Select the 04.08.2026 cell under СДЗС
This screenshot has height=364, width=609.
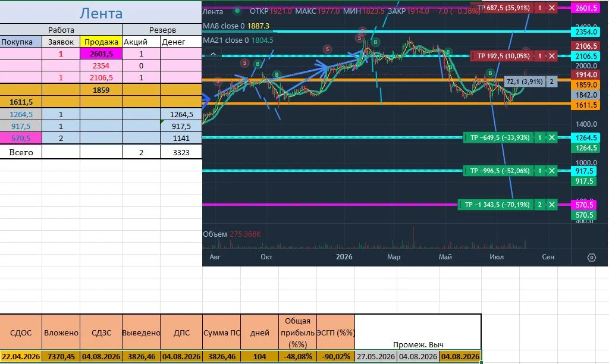(x=101, y=356)
